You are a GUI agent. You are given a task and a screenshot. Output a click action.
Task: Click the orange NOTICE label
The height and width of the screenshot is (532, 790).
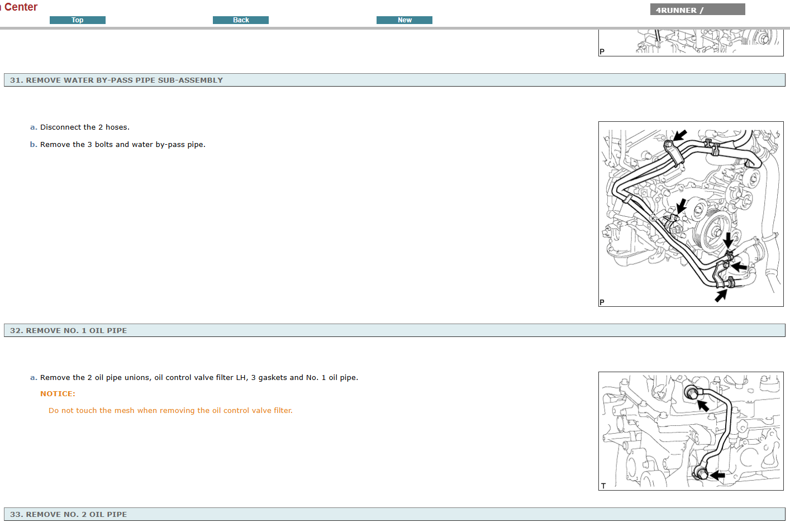(58, 394)
